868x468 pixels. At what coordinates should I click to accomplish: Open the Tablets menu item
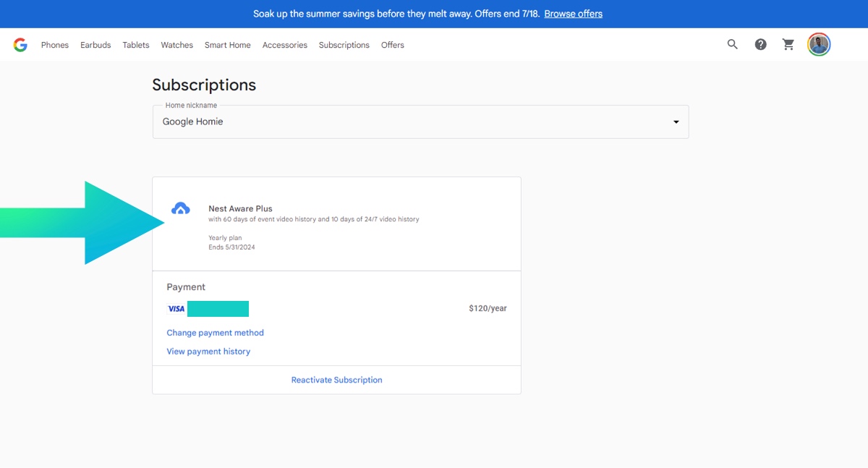tap(136, 45)
